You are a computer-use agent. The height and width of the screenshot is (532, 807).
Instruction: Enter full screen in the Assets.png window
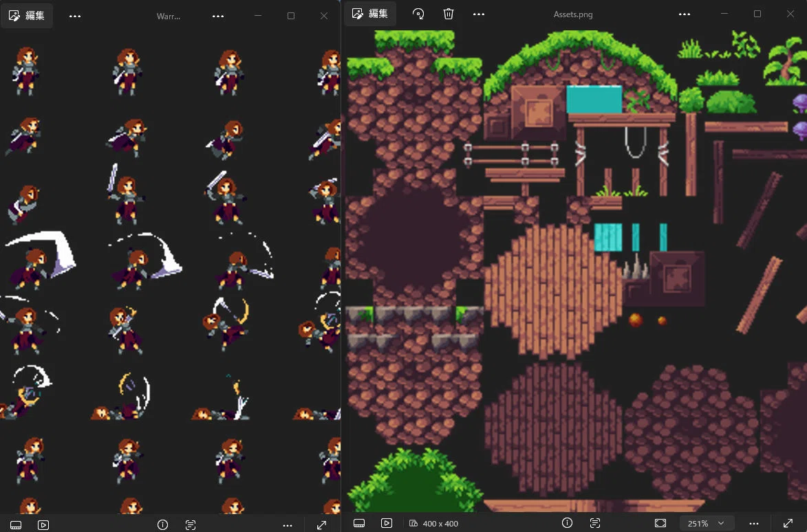point(788,523)
